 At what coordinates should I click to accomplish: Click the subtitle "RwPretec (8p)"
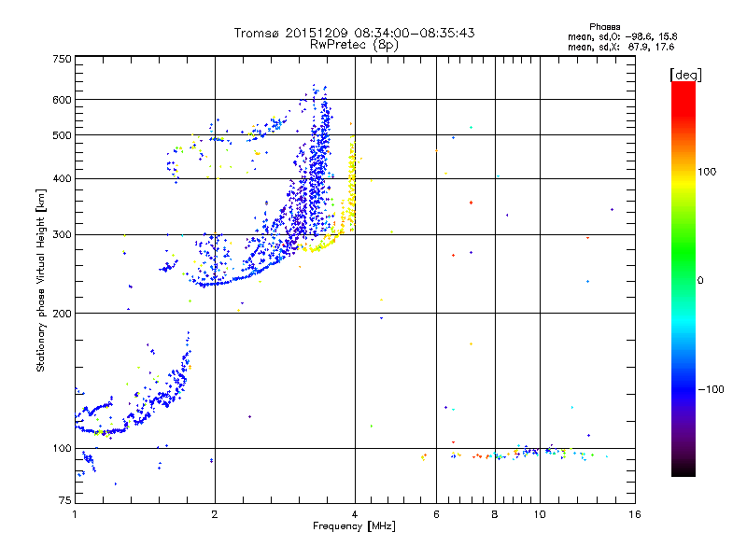(355, 45)
